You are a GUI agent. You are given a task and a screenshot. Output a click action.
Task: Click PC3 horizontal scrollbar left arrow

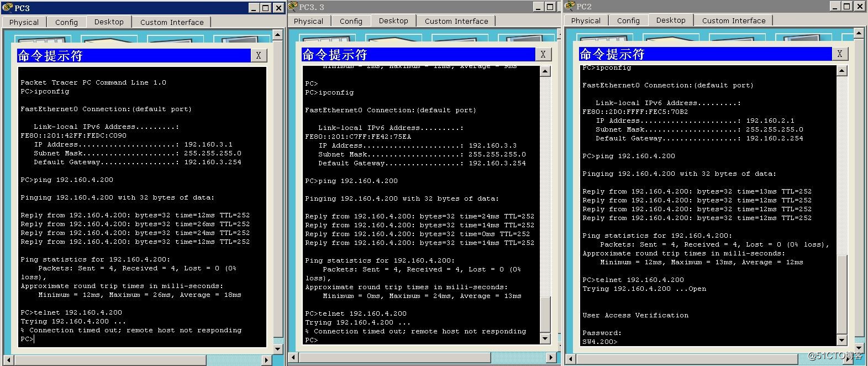point(8,359)
